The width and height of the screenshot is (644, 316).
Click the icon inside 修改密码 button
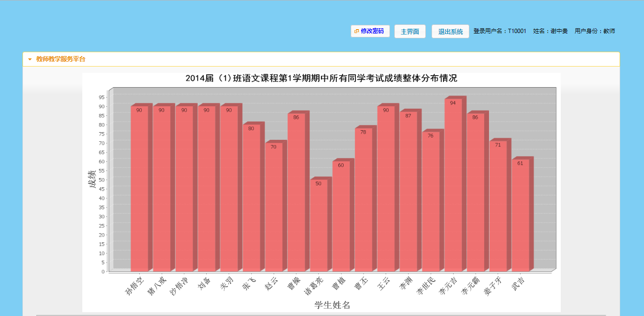pos(356,31)
